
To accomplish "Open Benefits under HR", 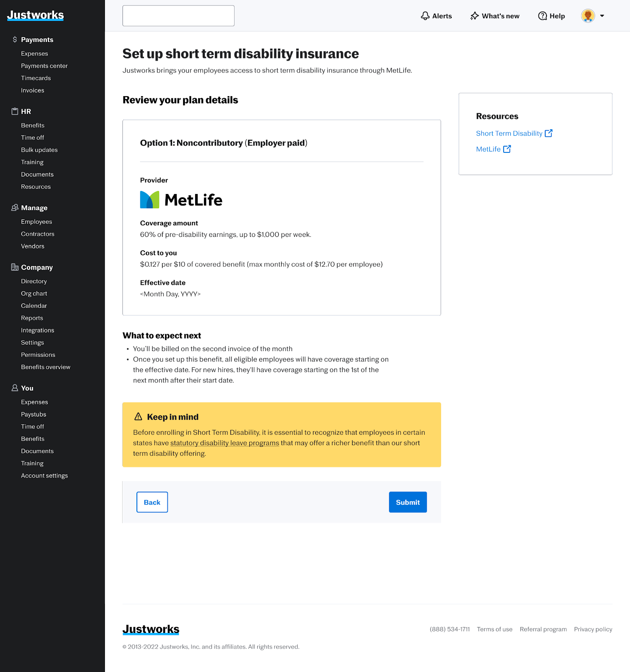I will [33, 125].
